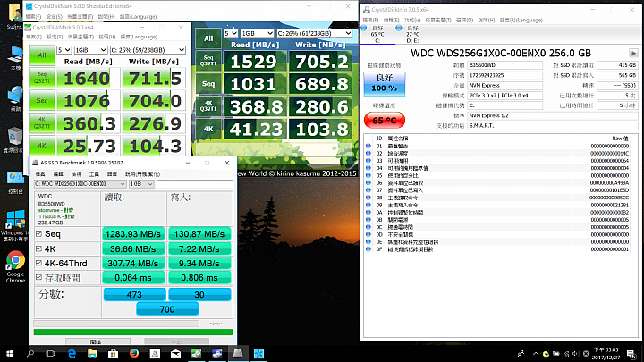Viewport: 644px width, 362px height.
Task: Click green All button in front CrystalDiskMark
Action: point(42,55)
